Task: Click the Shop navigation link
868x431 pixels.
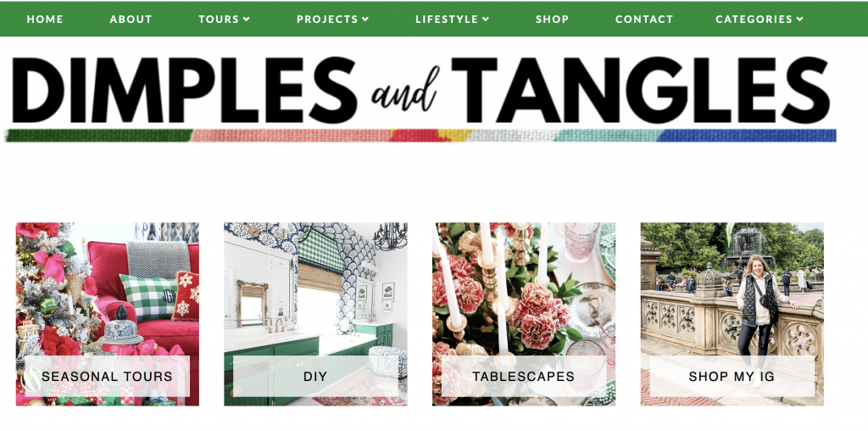Action: coord(552,19)
